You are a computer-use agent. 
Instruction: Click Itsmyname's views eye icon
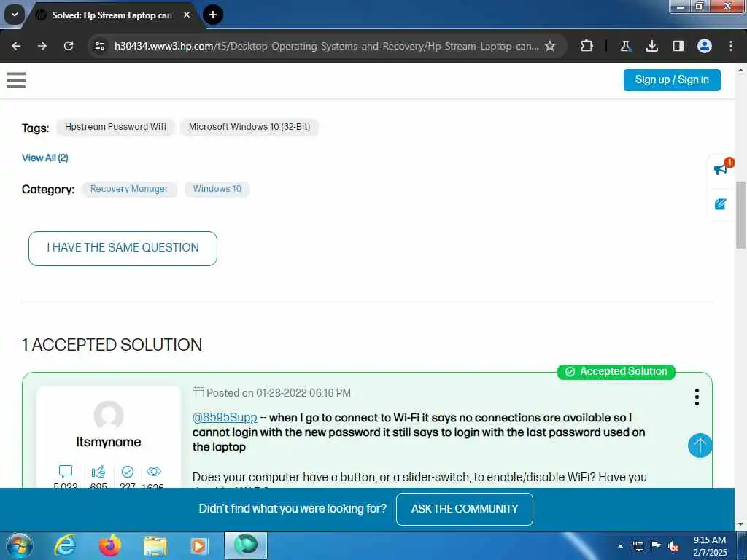(x=154, y=472)
